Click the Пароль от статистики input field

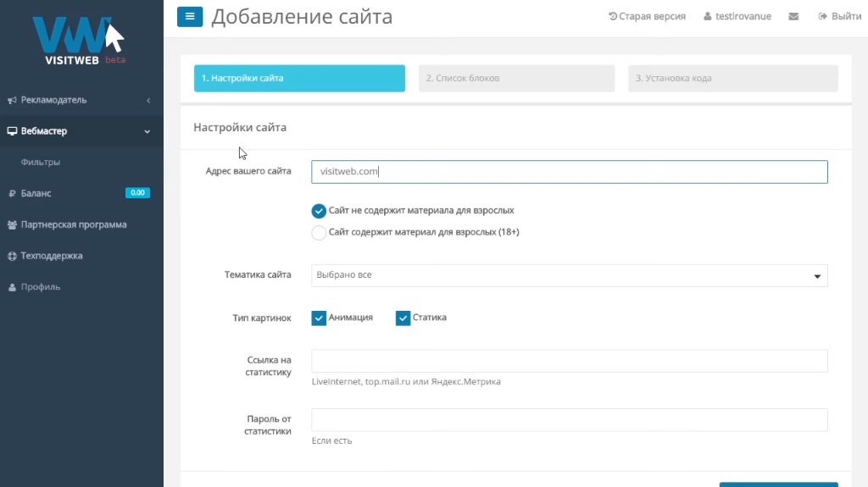569,420
